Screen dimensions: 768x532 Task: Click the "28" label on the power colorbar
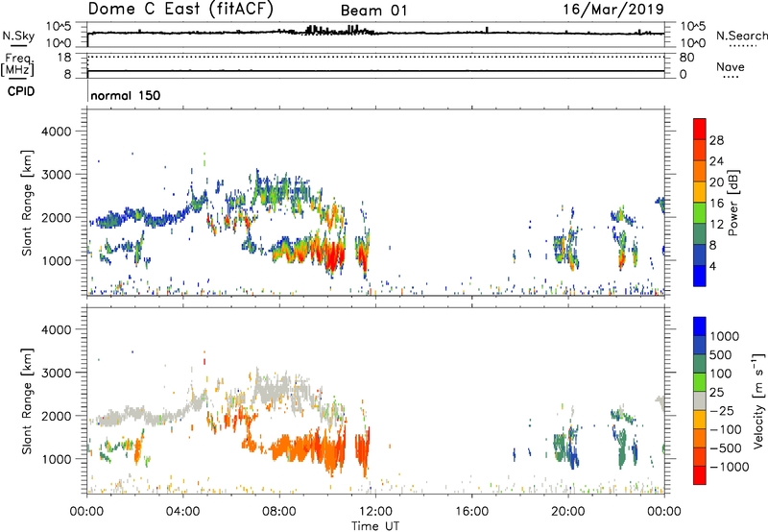click(x=716, y=140)
